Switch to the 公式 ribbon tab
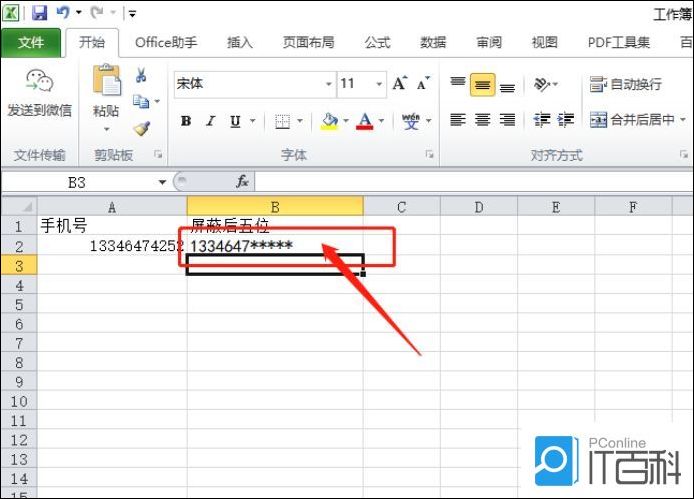Screen dimensions: 694x499 click(377, 43)
